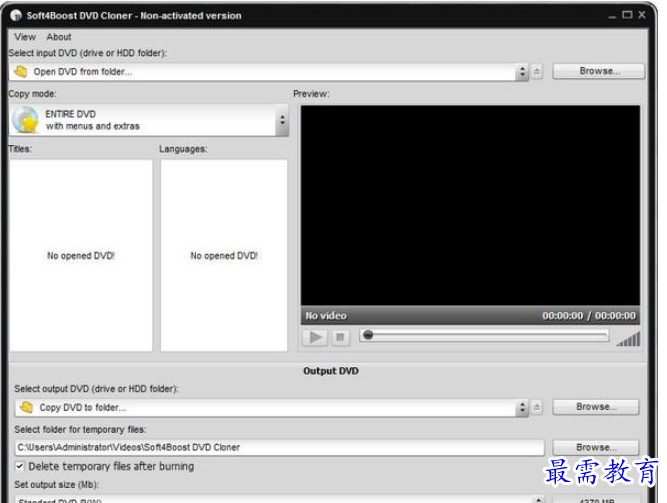Click the Soft4Boost app icon in title bar
667x503 pixels.
[16, 16]
